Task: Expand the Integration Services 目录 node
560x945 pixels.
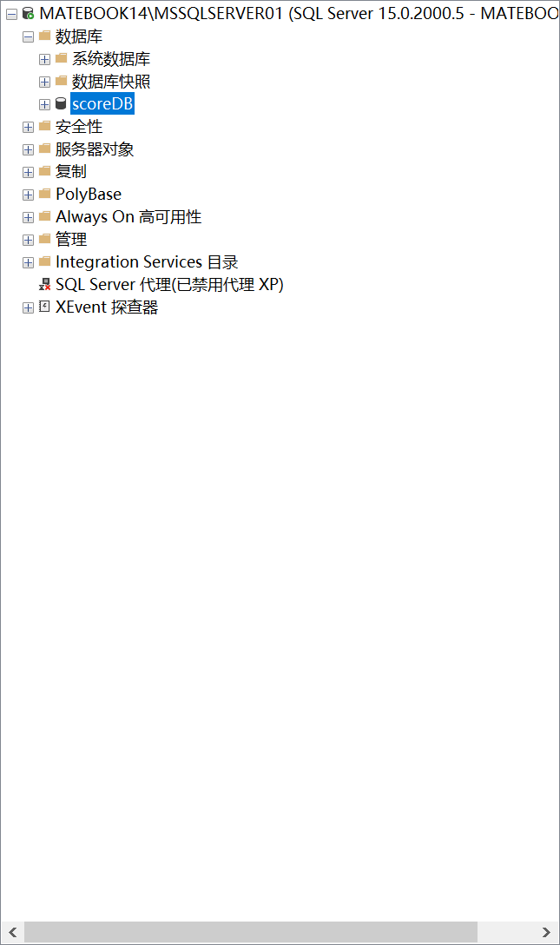Action: (28, 263)
